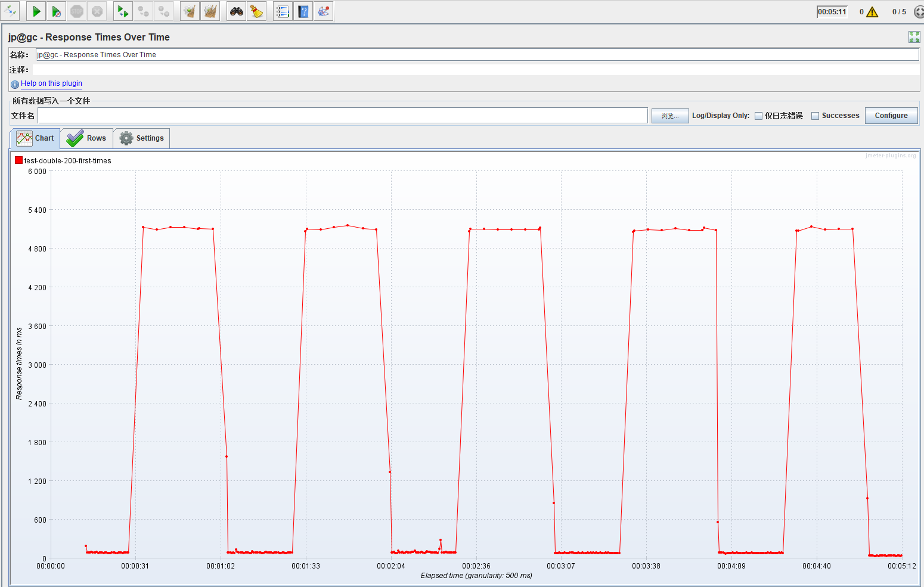Image resolution: width=924 pixels, height=587 pixels.
Task: Reset search with yellow brush icon
Action: click(x=257, y=11)
